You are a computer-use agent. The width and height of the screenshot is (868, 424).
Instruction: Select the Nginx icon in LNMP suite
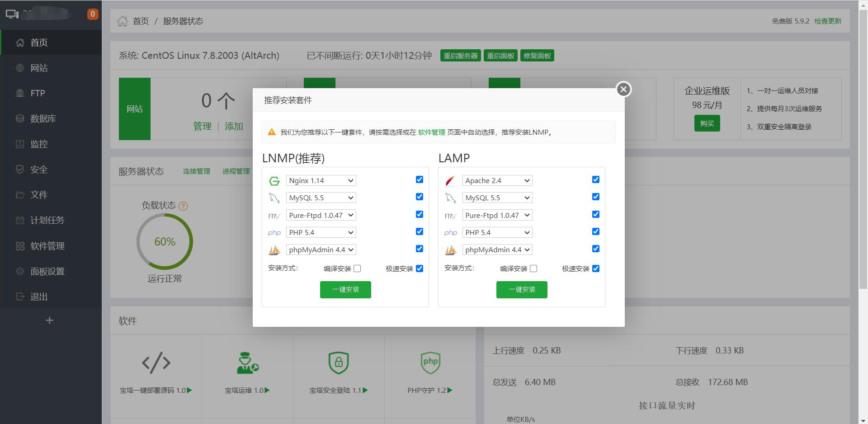click(274, 180)
